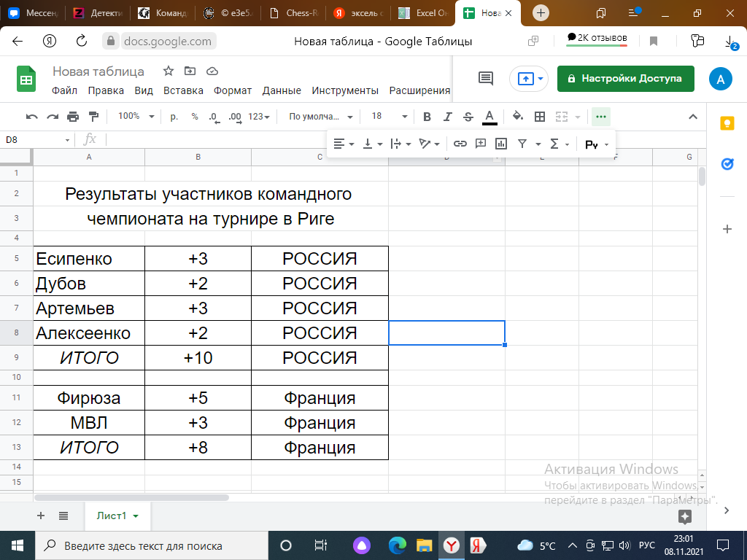This screenshot has width=747, height=560.
Task: Toggle strikethrough formatting
Action: point(468,117)
